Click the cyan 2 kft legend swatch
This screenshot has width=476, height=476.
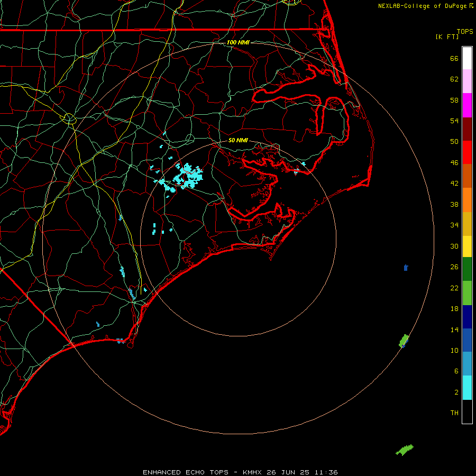pos(467,388)
